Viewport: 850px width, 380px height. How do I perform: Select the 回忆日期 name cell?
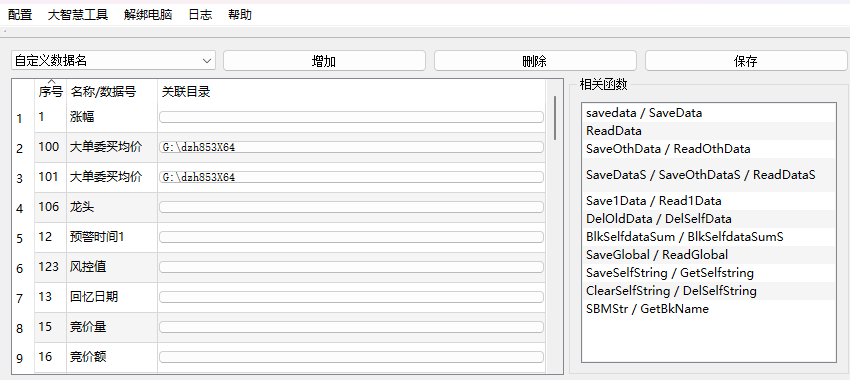pos(112,297)
